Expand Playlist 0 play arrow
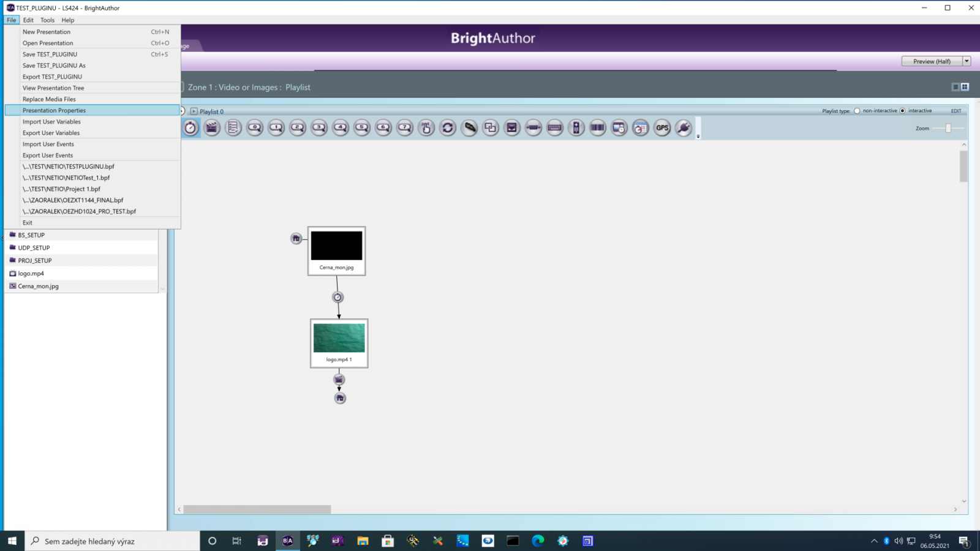The image size is (980, 551). click(194, 111)
